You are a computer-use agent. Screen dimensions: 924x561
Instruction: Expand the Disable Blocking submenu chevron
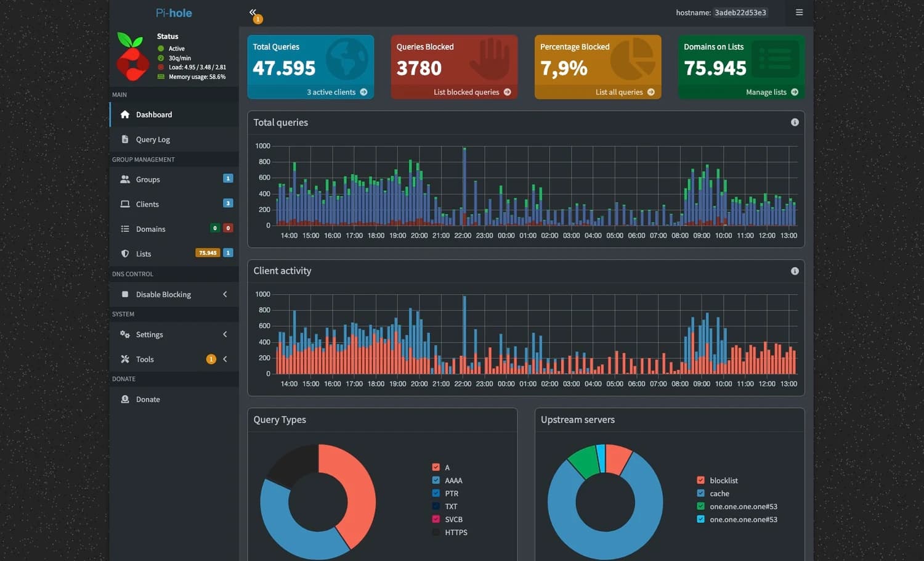pyautogui.click(x=225, y=294)
